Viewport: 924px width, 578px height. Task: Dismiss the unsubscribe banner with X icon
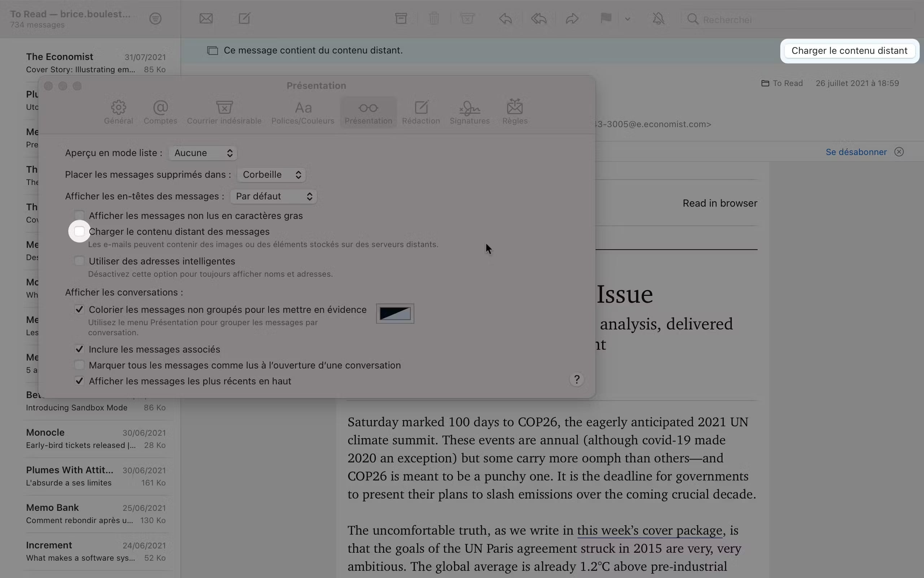899,152
